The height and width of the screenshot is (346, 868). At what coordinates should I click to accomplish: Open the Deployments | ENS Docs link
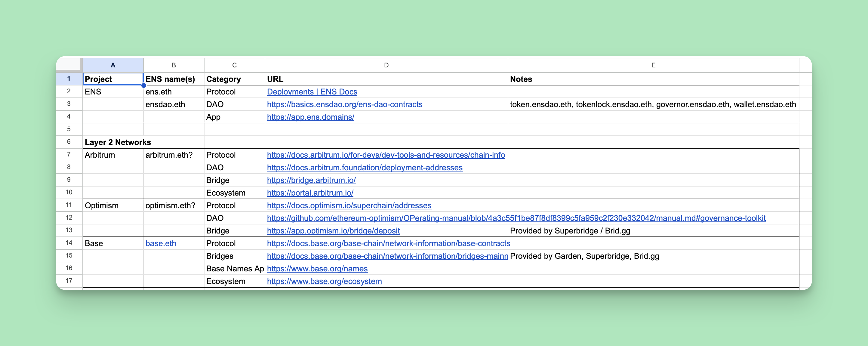click(x=312, y=92)
